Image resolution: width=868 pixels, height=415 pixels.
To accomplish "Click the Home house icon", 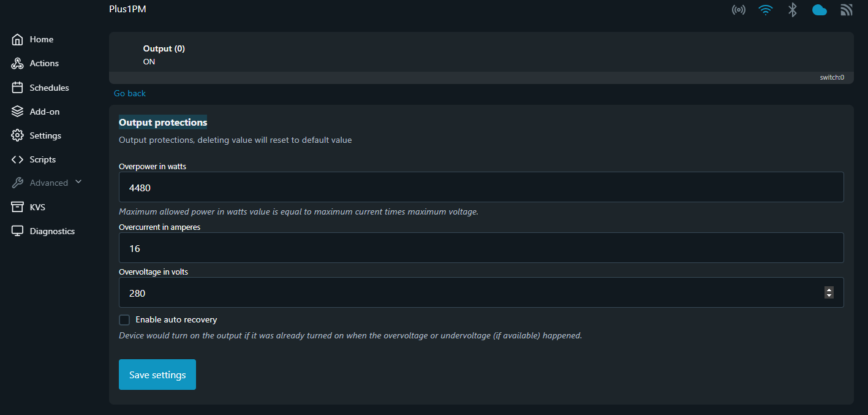I will pyautogui.click(x=17, y=39).
